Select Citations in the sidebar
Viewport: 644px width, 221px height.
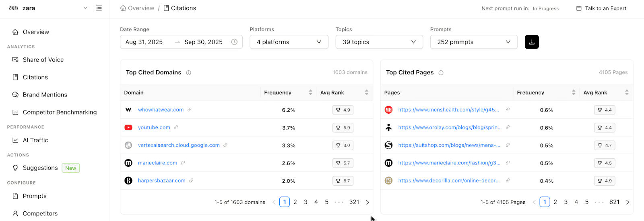[35, 77]
